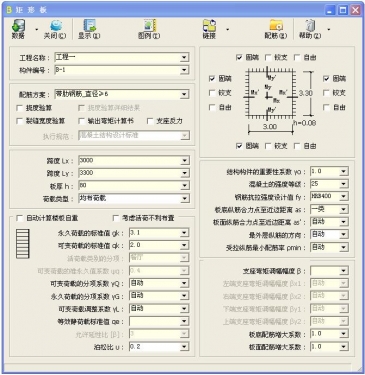Click the 帮助 toolbar icon

[310, 26]
